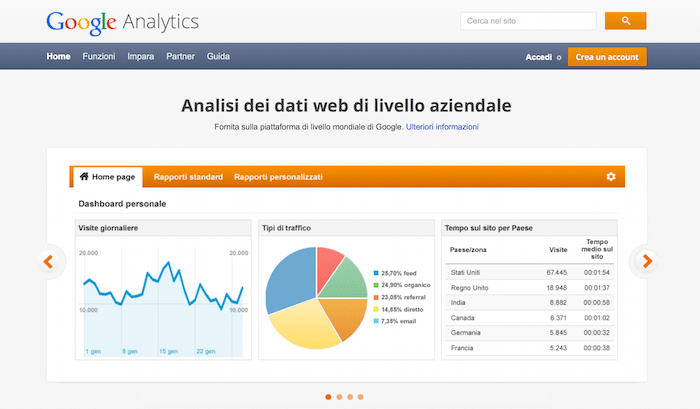Click the light blue email legend swatch
This screenshot has height=409, width=700.
376,321
